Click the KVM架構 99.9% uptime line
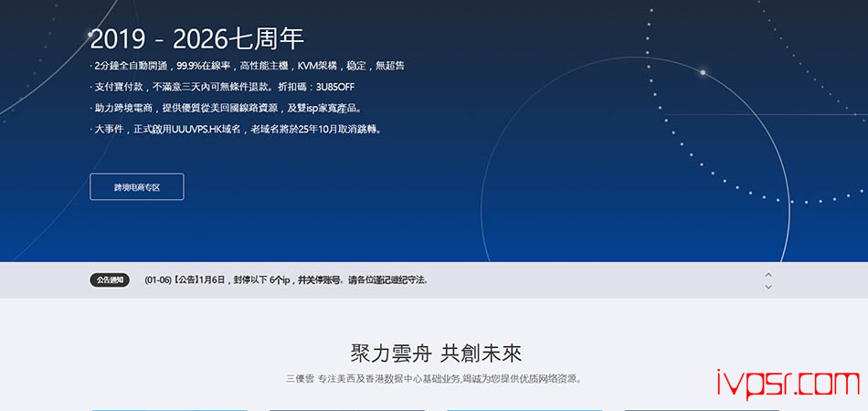This screenshot has width=868, height=411. (x=249, y=66)
